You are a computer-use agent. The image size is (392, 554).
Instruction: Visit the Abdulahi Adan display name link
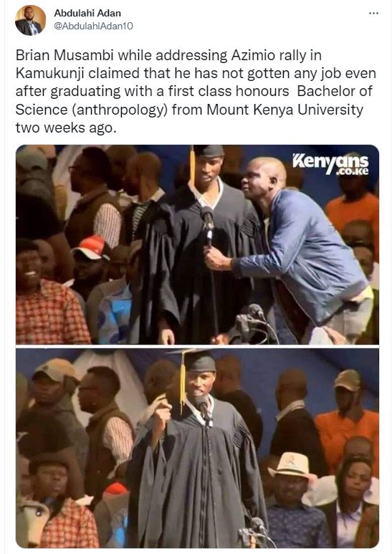pyautogui.click(x=87, y=13)
